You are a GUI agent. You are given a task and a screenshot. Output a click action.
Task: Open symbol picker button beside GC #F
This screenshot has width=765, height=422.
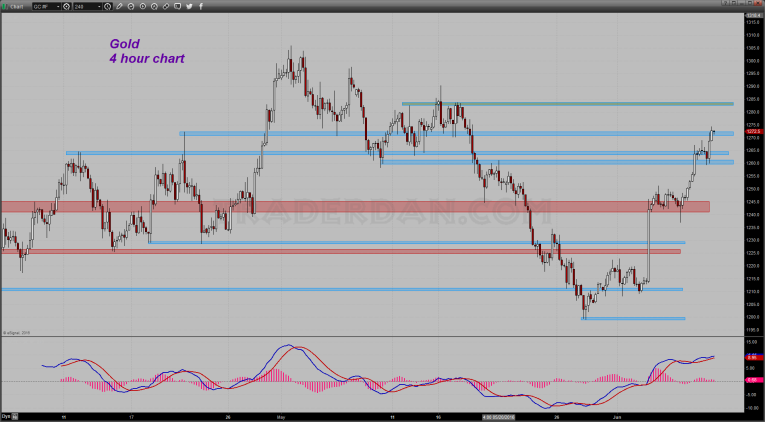click(x=65, y=6)
